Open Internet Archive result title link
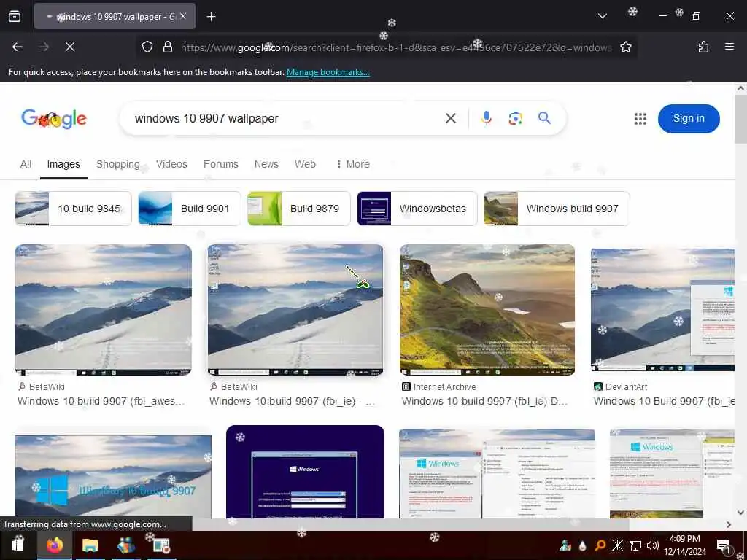The width and height of the screenshot is (747, 560). [x=484, y=402]
